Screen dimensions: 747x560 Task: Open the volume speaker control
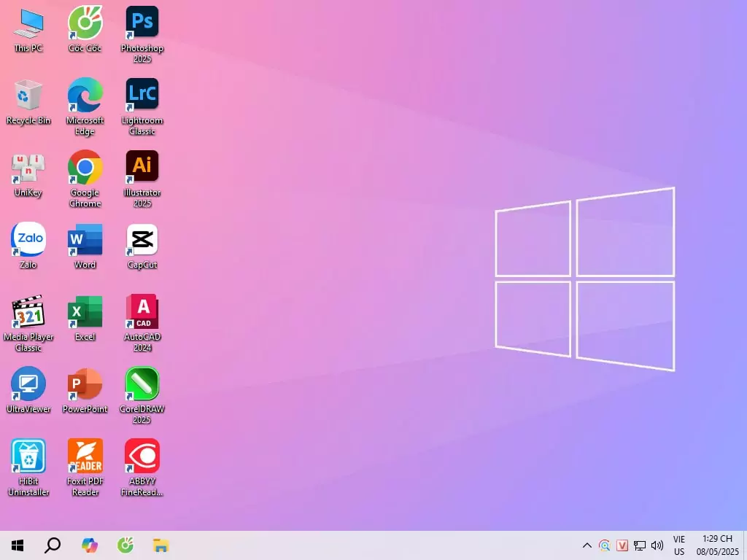(x=657, y=545)
